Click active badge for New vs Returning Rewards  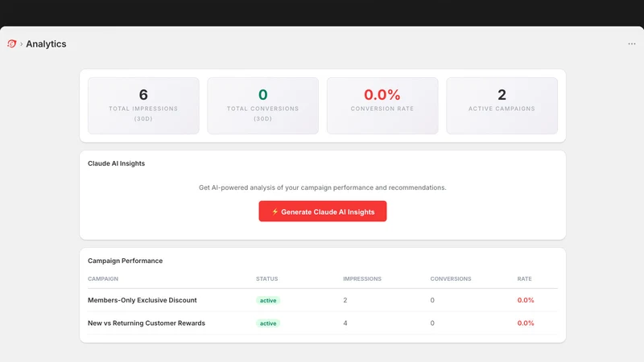click(x=268, y=323)
